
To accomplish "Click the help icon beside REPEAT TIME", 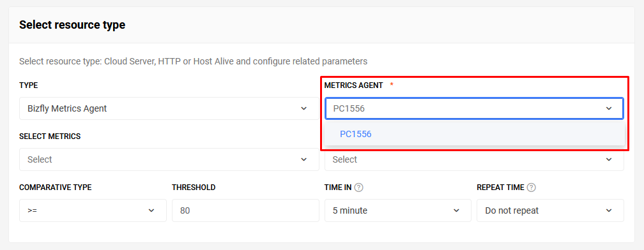I will 532,187.
